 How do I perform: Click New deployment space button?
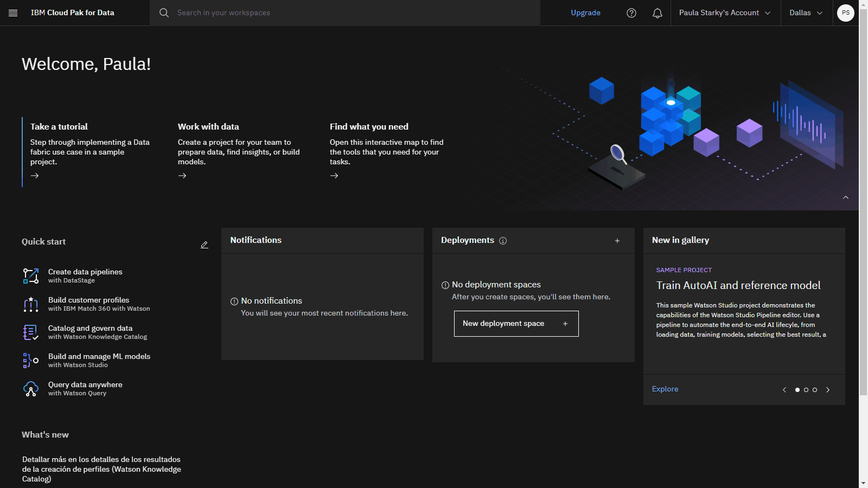tap(516, 324)
